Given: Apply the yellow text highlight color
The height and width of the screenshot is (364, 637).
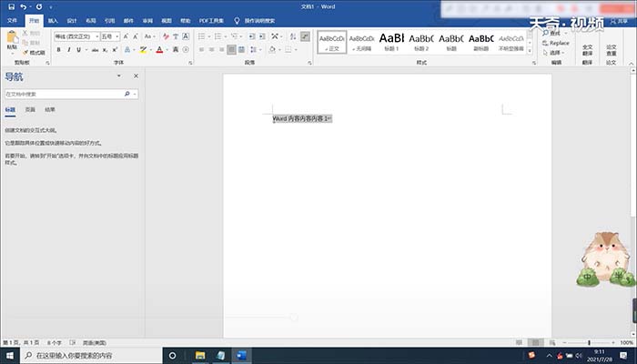Looking at the screenshot, I should point(143,49).
